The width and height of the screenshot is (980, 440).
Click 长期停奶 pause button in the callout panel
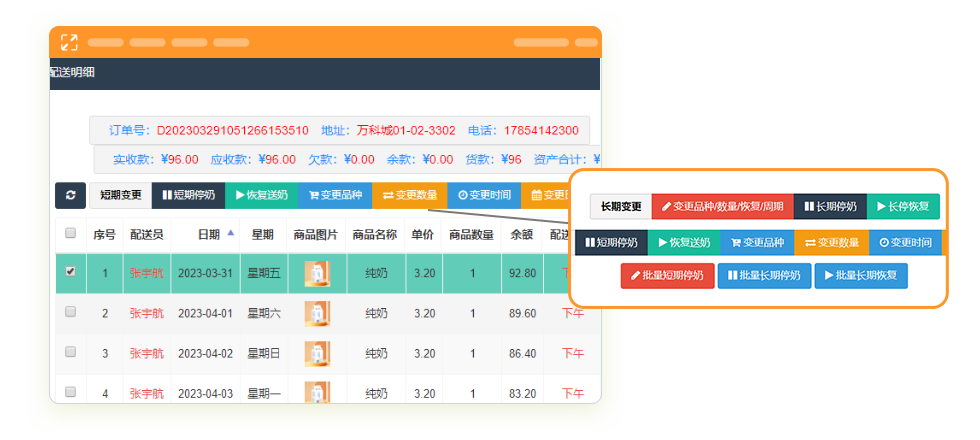point(830,207)
